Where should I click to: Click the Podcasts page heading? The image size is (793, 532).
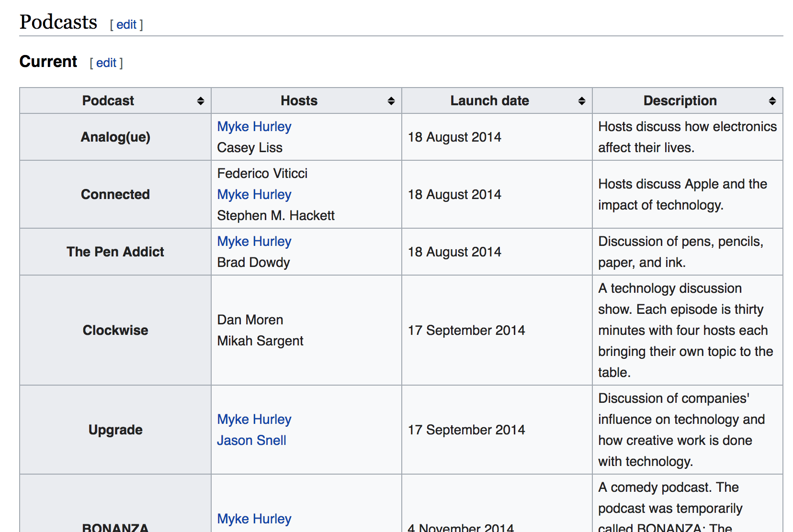(57, 22)
